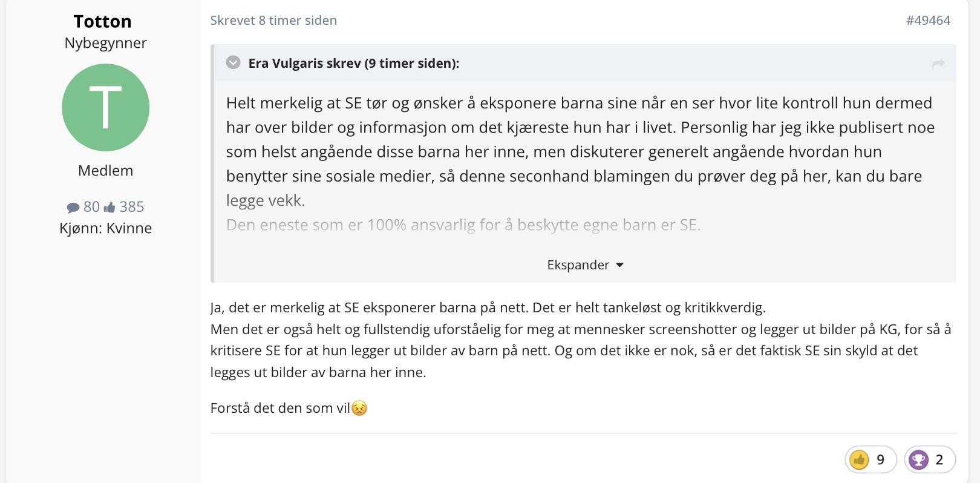Click the thumbs-up reputation icon under avatar
Image resolution: width=980 pixels, height=483 pixels.
point(109,208)
